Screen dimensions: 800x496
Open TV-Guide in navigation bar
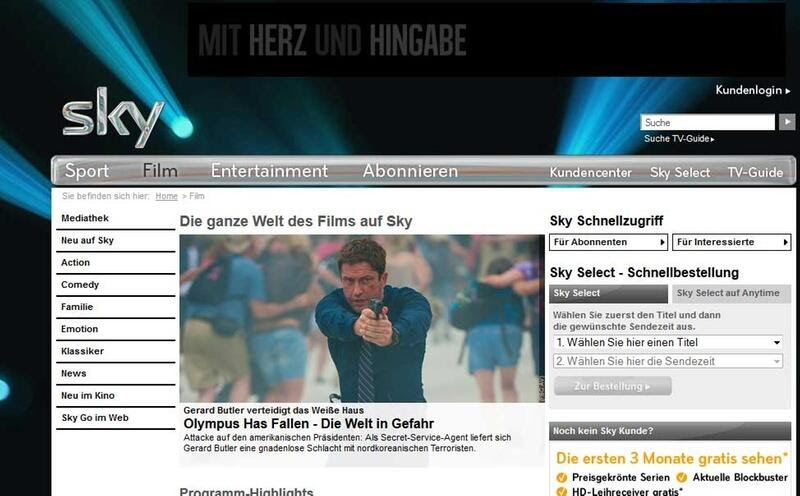pyautogui.click(x=755, y=172)
